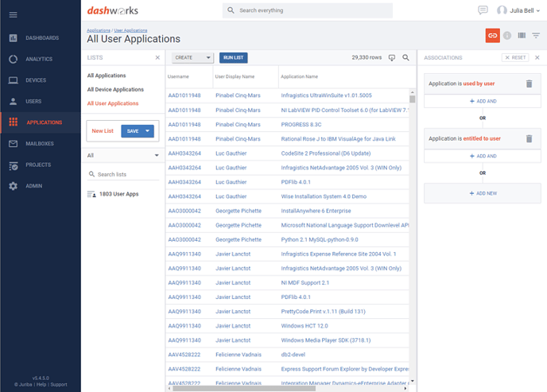The image size is (547, 392).
Task: Follow Applications breadcrumb link
Action: (99, 30)
